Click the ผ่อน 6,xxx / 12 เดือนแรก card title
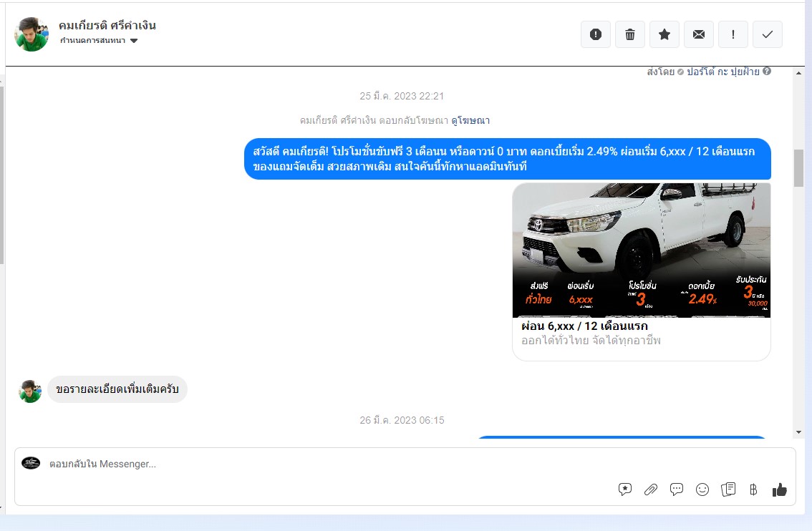 [584, 326]
